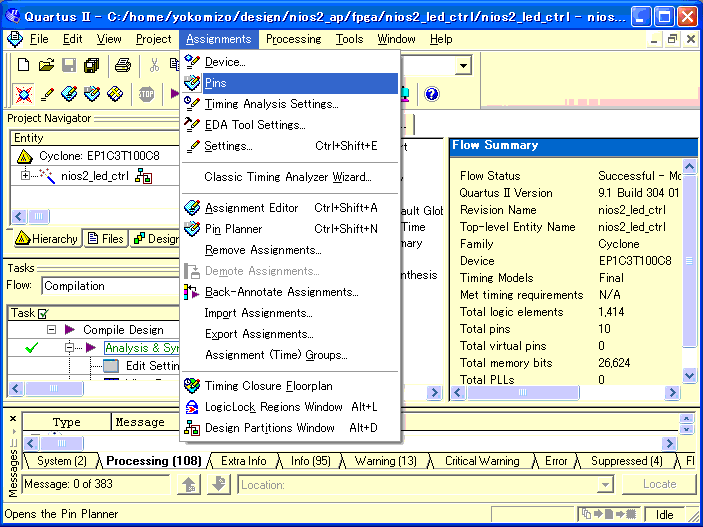Collapse the Analysis & Synthesis task node
This screenshot has height=527, width=703.
coord(69,348)
